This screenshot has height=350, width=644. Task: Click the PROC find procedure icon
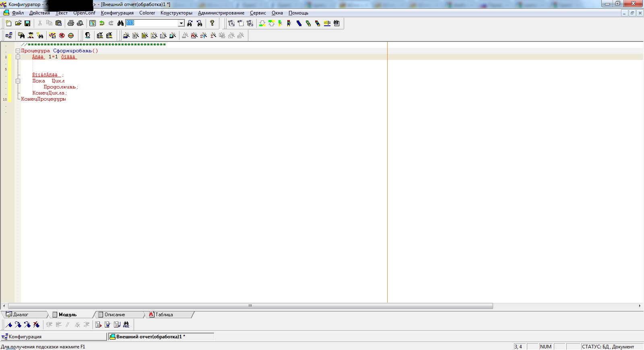(x=126, y=325)
